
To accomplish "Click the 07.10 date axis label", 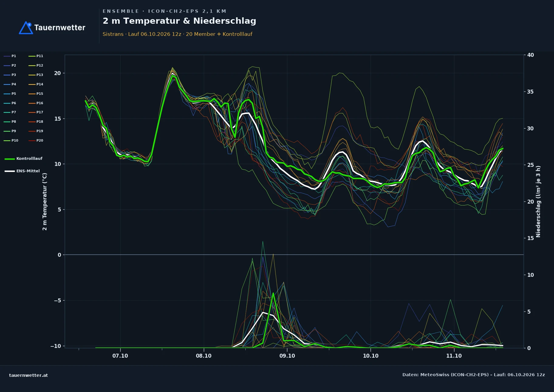I will click(x=120, y=356).
